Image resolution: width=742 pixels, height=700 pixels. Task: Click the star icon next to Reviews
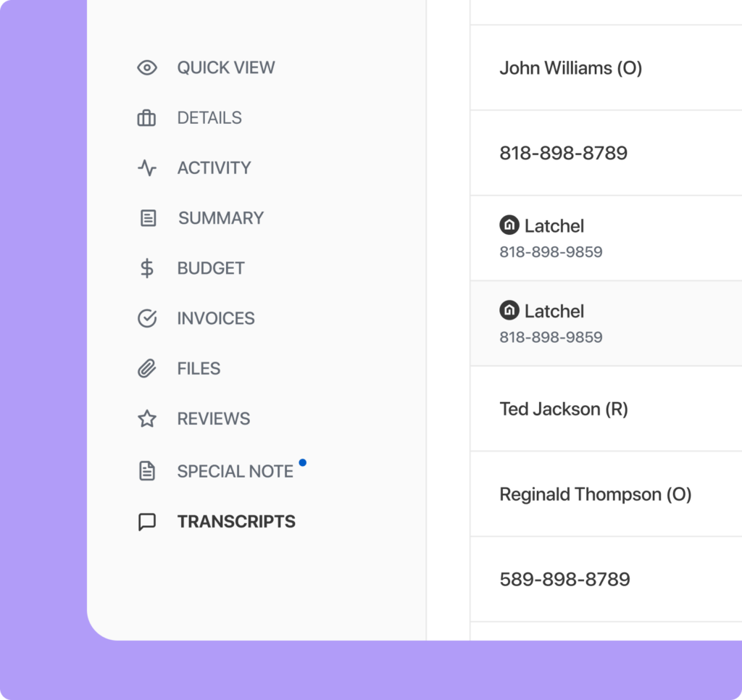(147, 418)
